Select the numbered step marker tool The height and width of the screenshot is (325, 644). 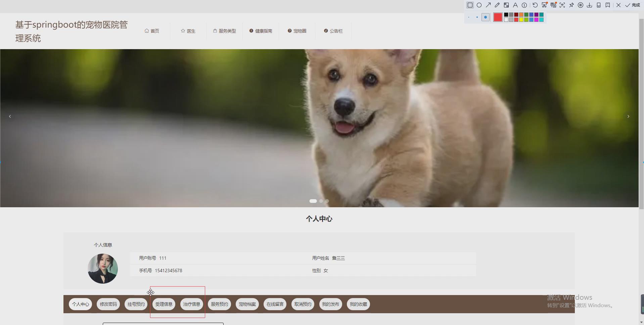pyautogui.click(x=524, y=5)
